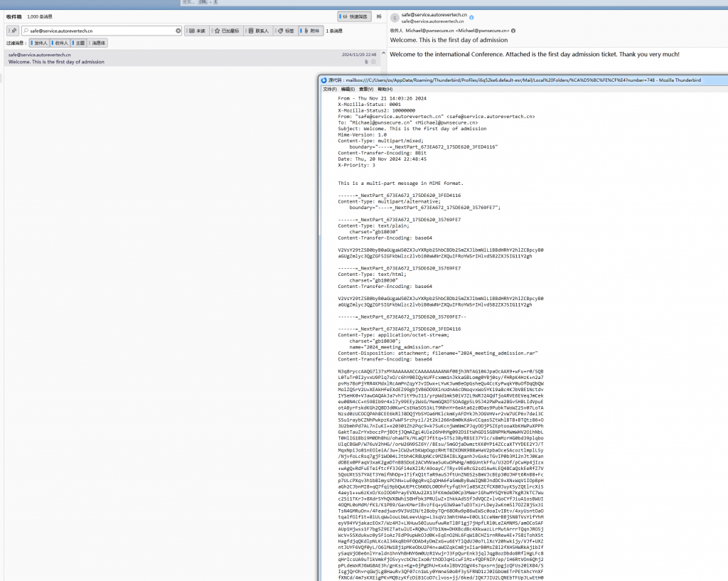Click the attachment paperclip icon in message row
The width and height of the screenshot is (728, 581).
[366, 62]
